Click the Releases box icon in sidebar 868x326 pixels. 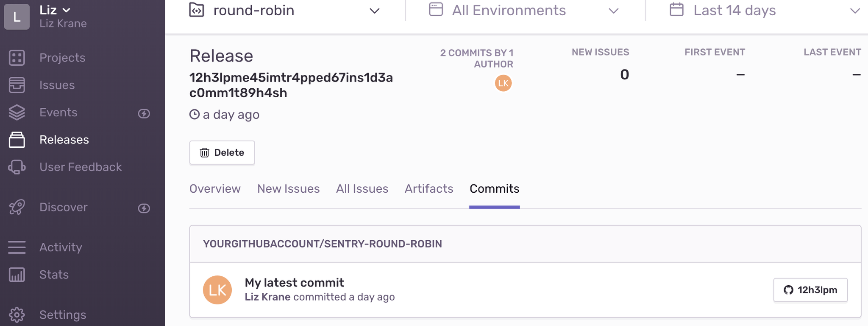click(x=17, y=139)
